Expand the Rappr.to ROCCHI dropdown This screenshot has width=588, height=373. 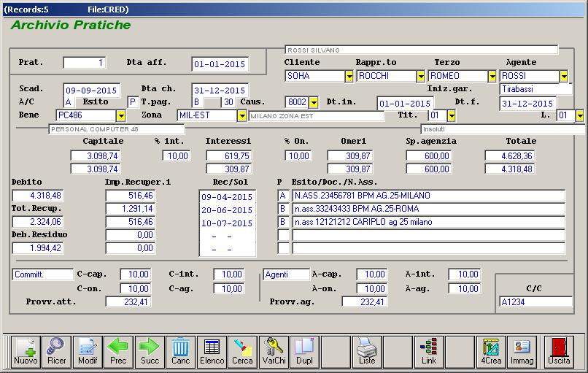[x=421, y=76]
